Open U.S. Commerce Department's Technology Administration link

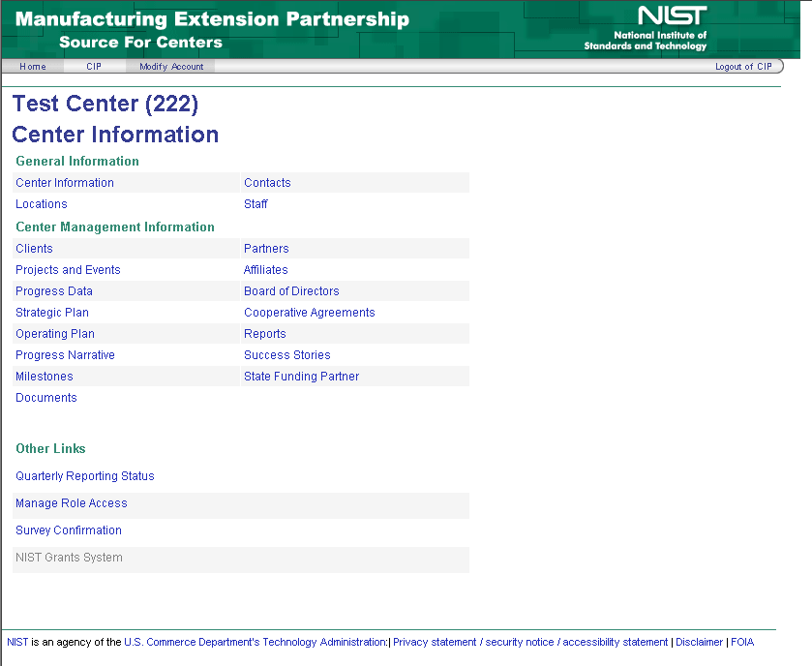(x=256, y=642)
